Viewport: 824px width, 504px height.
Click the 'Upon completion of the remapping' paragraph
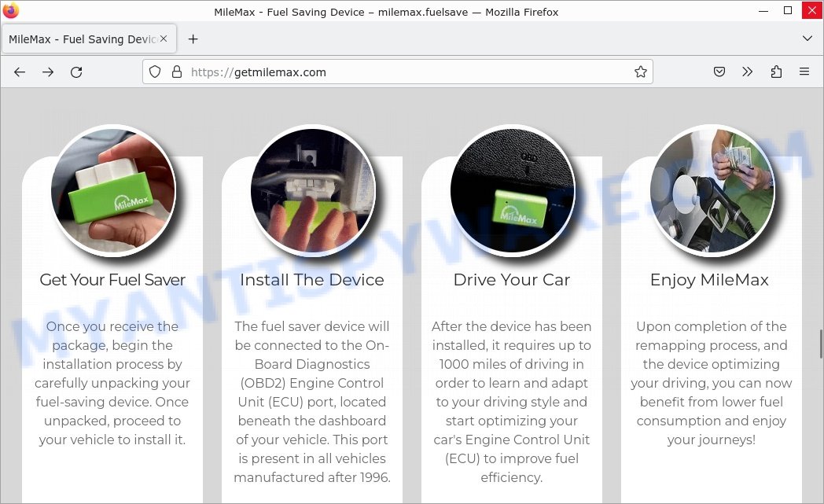712,383
